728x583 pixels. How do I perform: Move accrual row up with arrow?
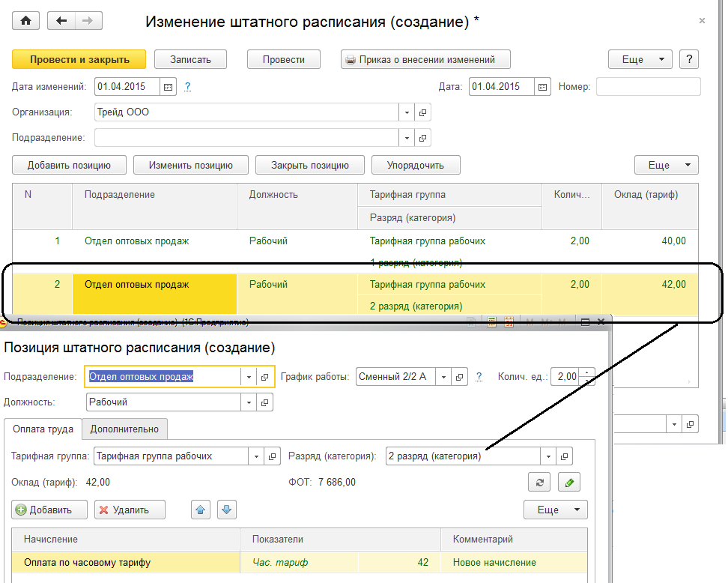coord(201,510)
